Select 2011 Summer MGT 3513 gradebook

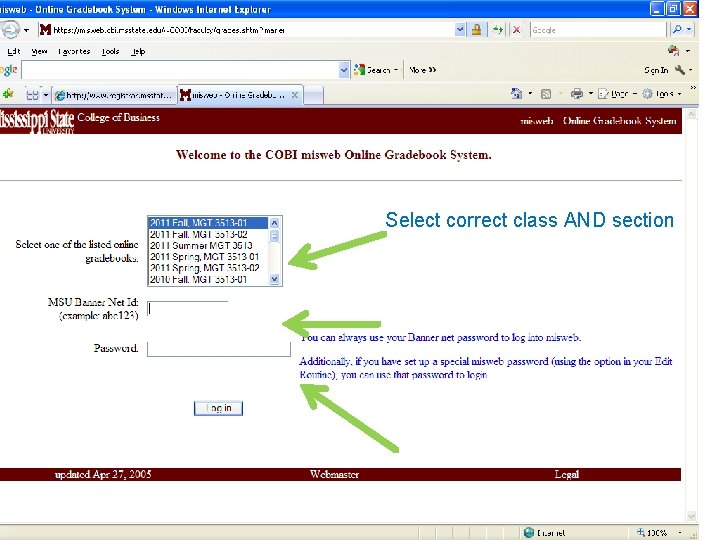[208, 245]
